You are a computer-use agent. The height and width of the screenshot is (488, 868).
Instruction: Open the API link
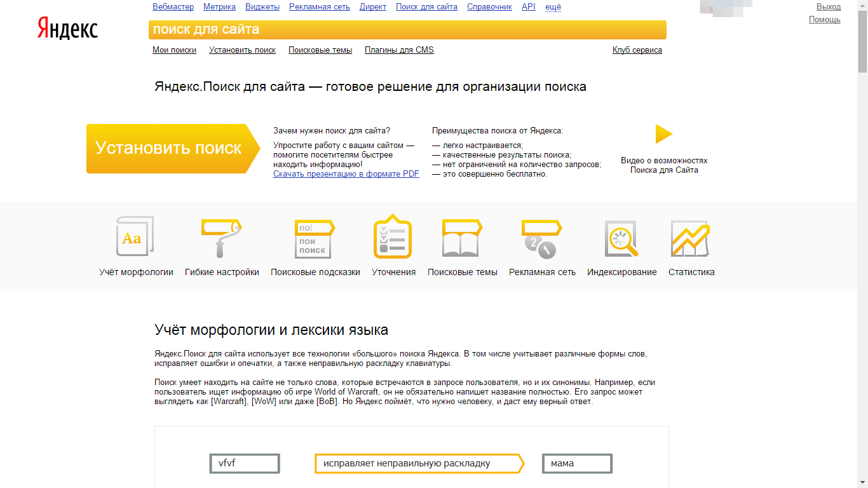(529, 7)
